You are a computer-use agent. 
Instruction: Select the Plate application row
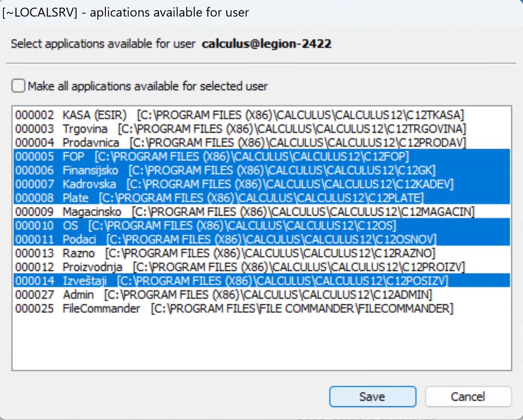pyautogui.click(x=76, y=198)
